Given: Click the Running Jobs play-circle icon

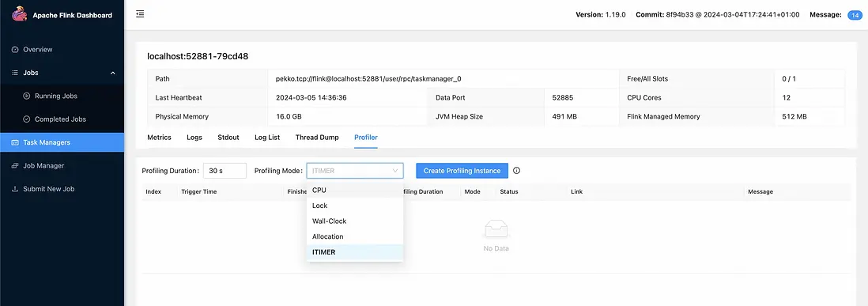Looking at the screenshot, I should 26,96.
